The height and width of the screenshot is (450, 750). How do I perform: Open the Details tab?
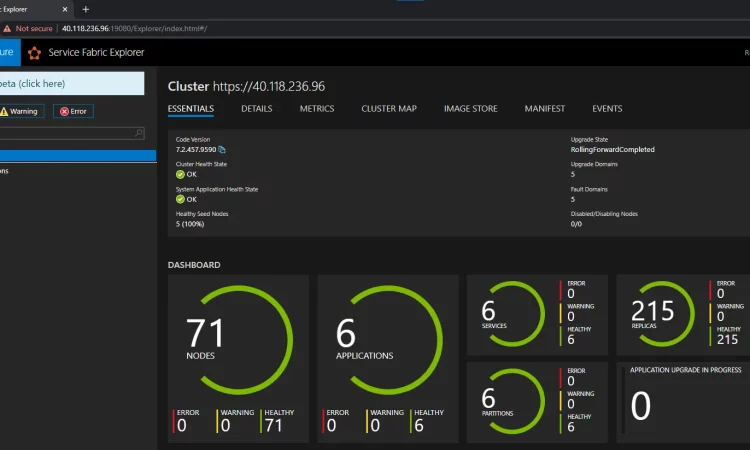click(x=257, y=109)
